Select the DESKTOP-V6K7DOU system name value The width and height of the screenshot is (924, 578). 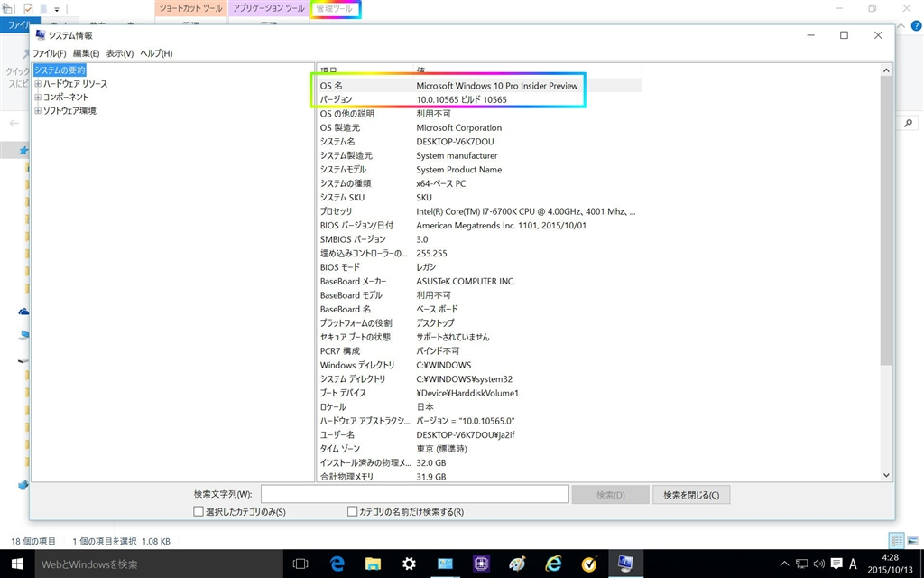pyautogui.click(x=455, y=142)
